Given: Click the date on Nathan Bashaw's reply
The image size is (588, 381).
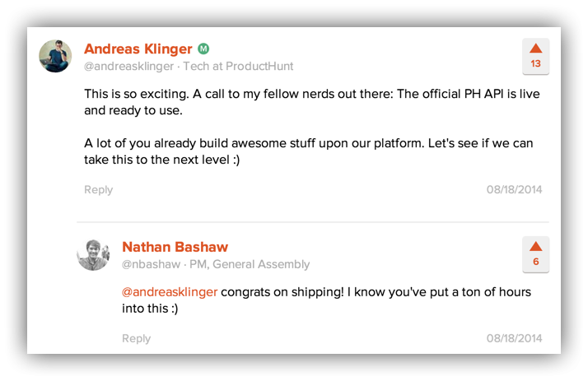Looking at the screenshot, I should [514, 339].
